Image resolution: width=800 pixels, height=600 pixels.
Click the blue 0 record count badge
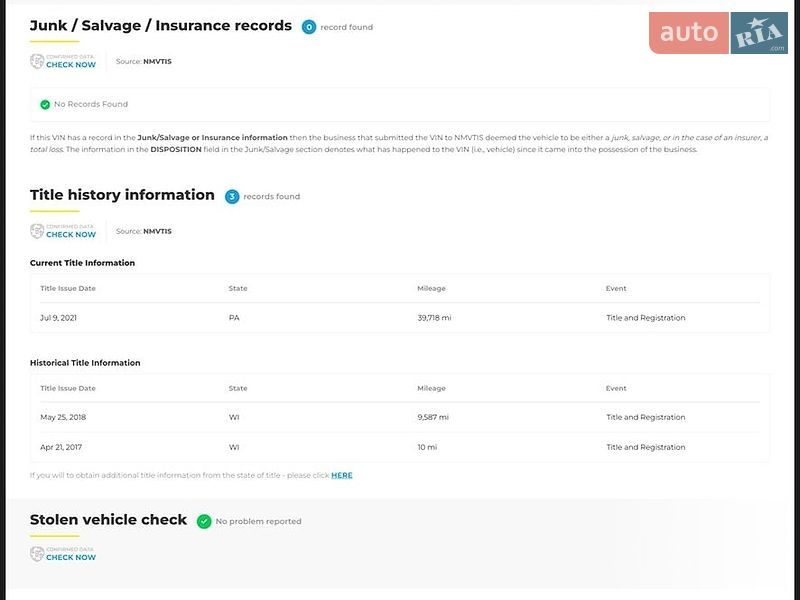point(309,27)
